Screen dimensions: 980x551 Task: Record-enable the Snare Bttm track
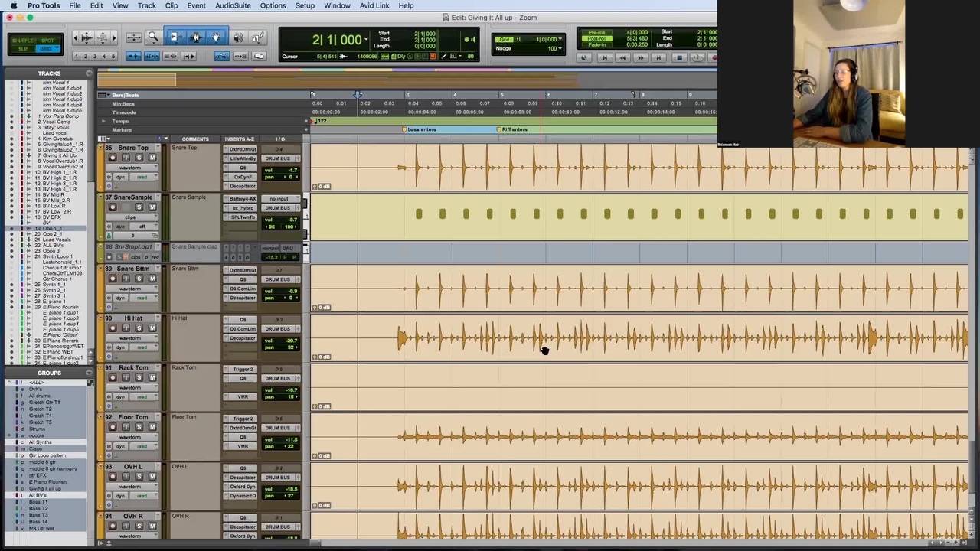pyautogui.click(x=113, y=279)
